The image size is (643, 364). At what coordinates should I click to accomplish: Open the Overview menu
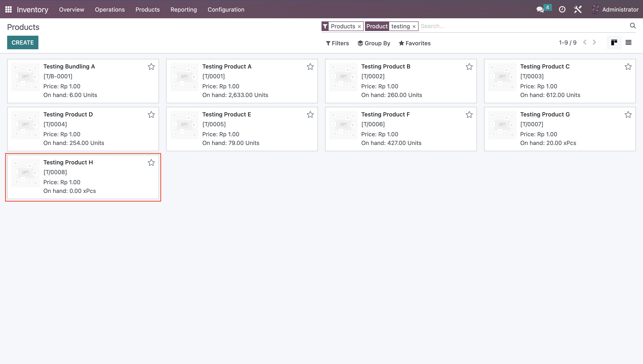[x=71, y=10]
